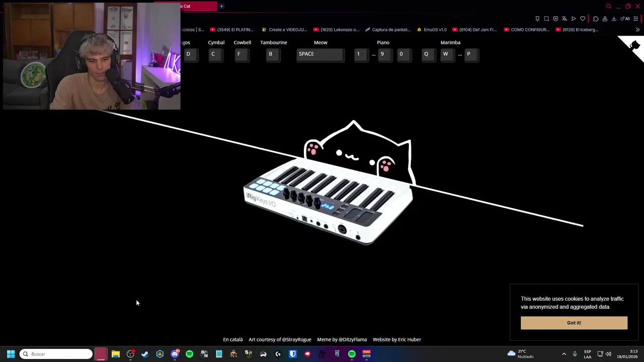Open the AI assistant button

pyautogui.click(x=625, y=19)
